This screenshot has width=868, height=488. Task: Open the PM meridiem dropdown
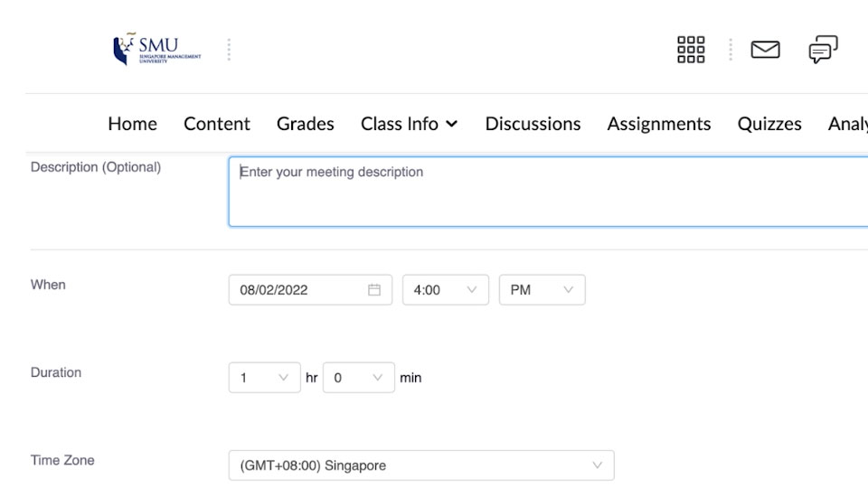tap(542, 290)
